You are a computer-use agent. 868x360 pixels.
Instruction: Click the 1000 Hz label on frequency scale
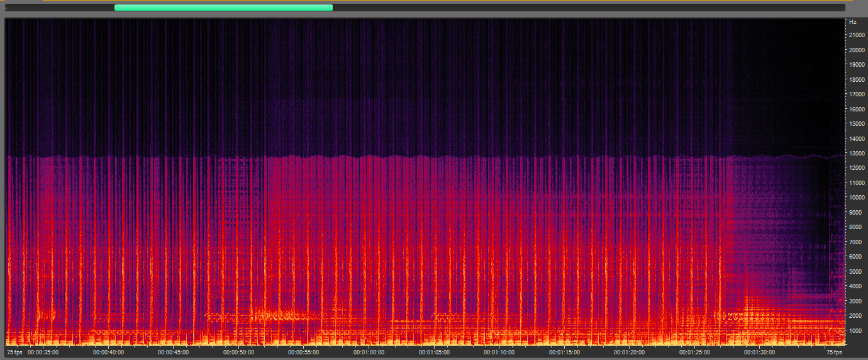[855, 330]
